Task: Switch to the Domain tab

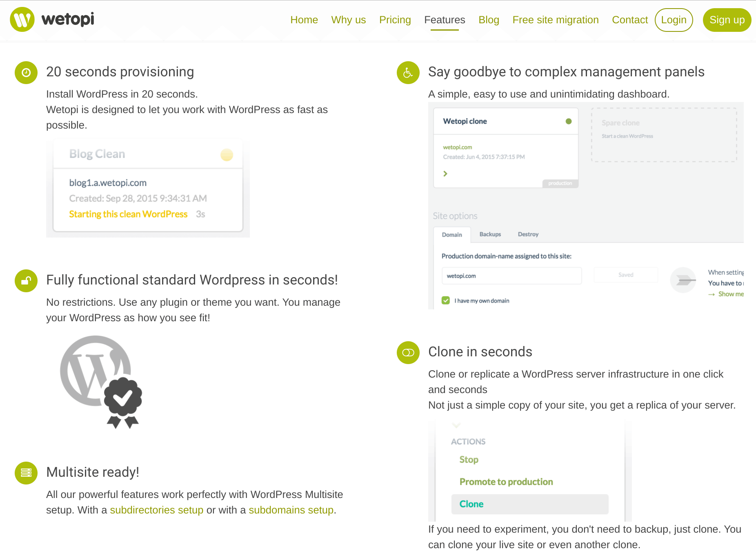Action: (452, 235)
